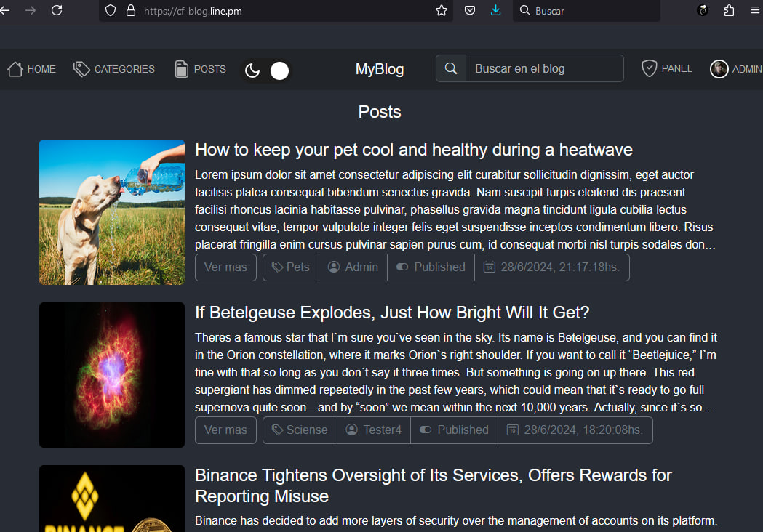Open the Binance Tightens Oversight post title
Image resolution: width=763 pixels, height=532 pixels.
[x=433, y=485]
